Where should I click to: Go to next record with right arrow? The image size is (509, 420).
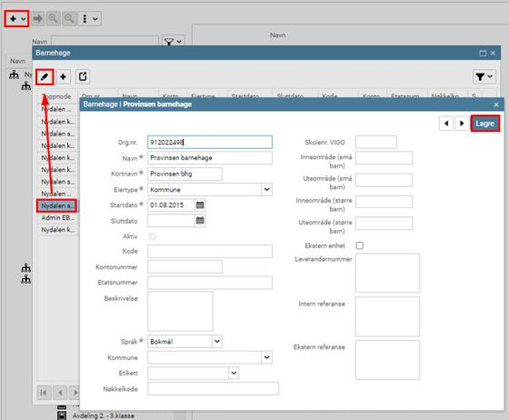pyautogui.click(x=462, y=123)
